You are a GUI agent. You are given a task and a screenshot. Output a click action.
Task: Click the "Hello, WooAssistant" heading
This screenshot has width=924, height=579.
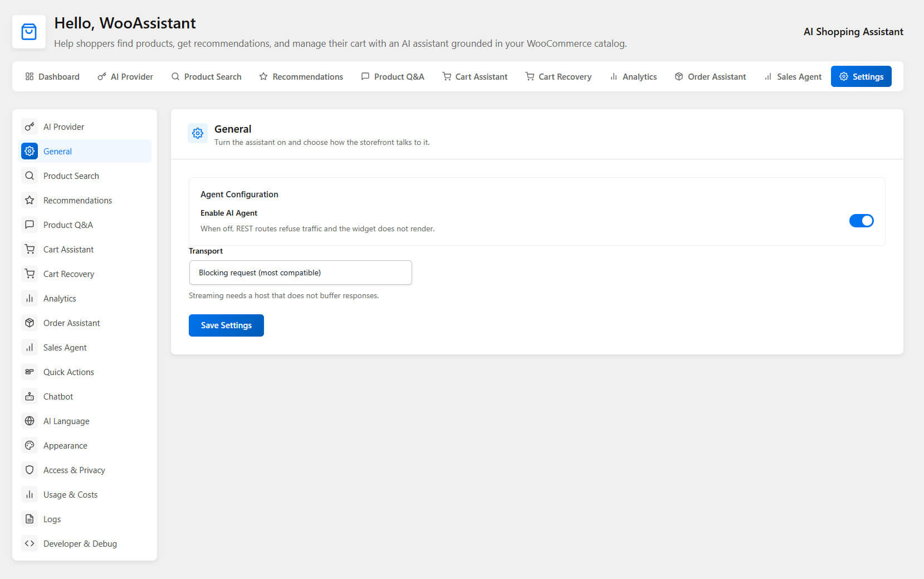tap(125, 23)
